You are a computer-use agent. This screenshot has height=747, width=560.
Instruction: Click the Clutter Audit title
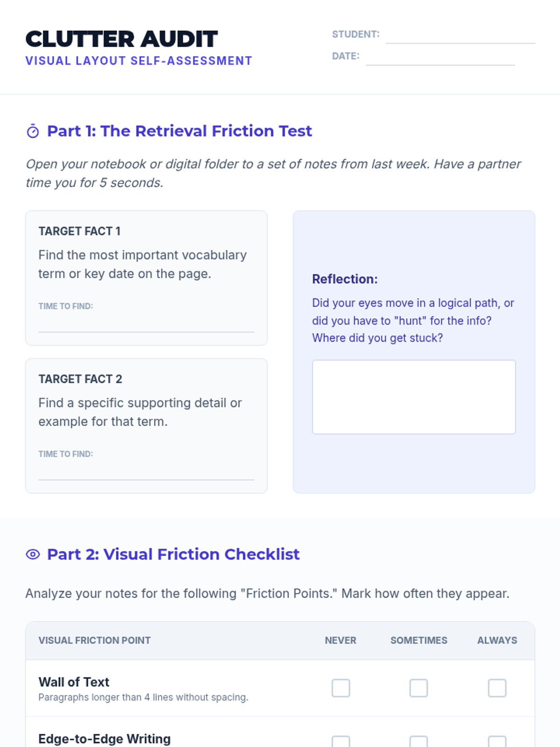(121, 39)
